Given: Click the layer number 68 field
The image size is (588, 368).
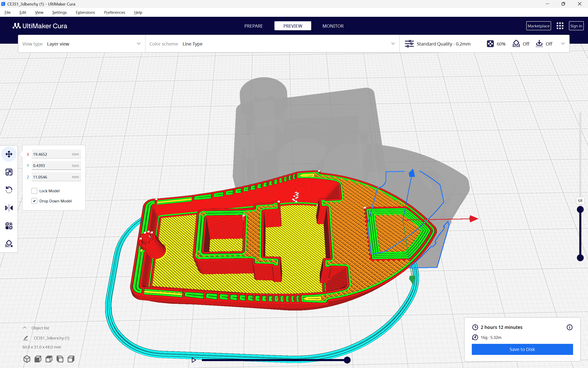Looking at the screenshot, I should pyautogui.click(x=580, y=201).
